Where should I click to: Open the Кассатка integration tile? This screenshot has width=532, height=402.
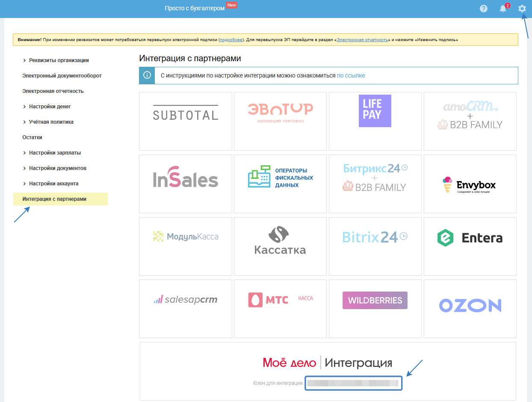tap(281, 246)
